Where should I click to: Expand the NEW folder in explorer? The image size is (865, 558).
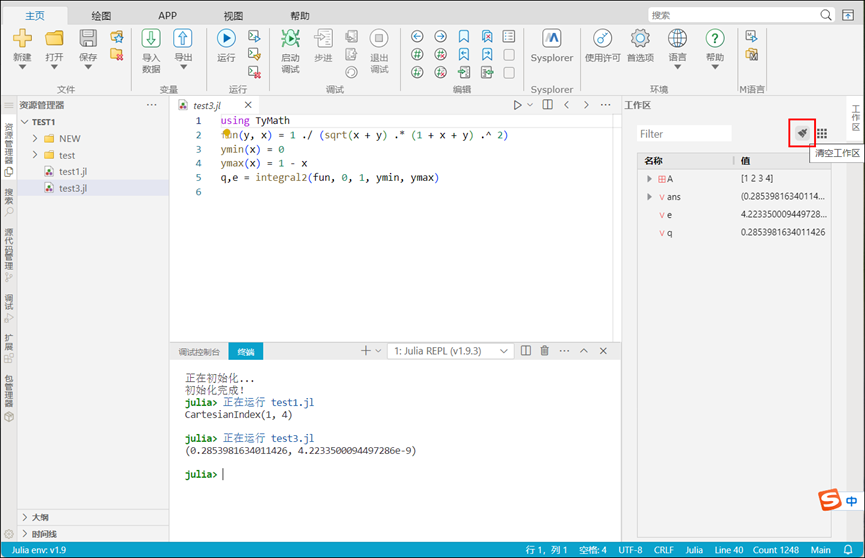pos(35,138)
